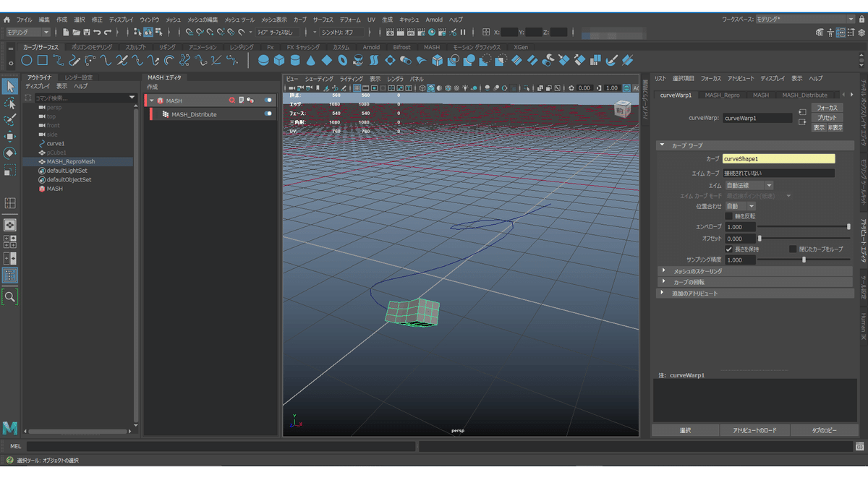This screenshot has height=488, width=868.
Task: Expand メッシュのスケーリング section
Action: [x=754, y=271]
